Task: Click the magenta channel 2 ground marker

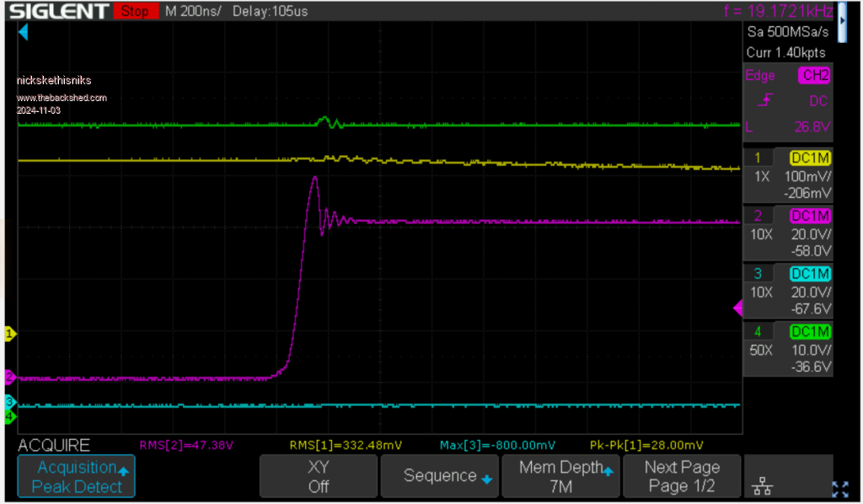Action: point(10,377)
